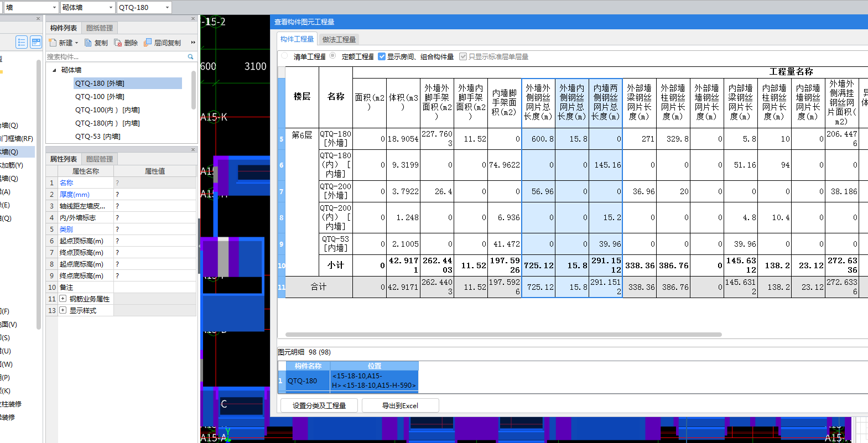Click 外墙外侧钢丝网片总长度 column header
868x443 pixels.
(538, 102)
